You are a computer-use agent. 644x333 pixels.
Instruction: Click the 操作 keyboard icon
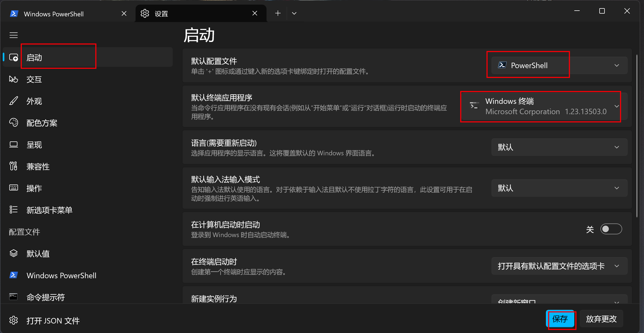pyautogui.click(x=13, y=188)
